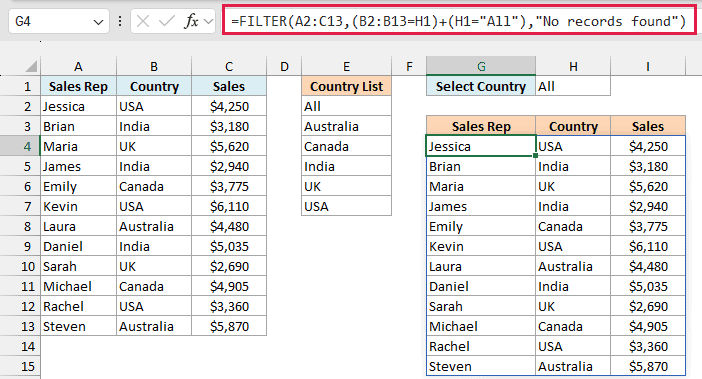Select UK in the Country List
Screen dimensions: 702x379
coord(347,186)
